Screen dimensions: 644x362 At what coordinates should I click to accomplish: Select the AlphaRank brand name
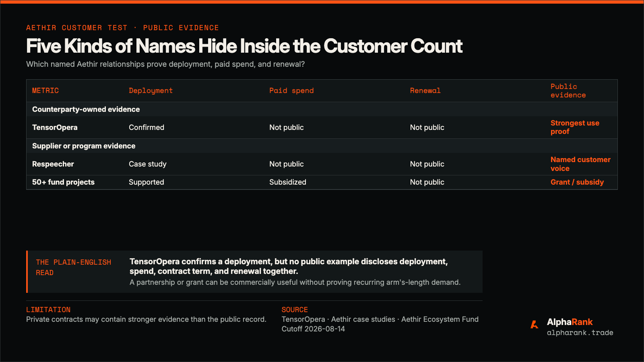pos(570,322)
